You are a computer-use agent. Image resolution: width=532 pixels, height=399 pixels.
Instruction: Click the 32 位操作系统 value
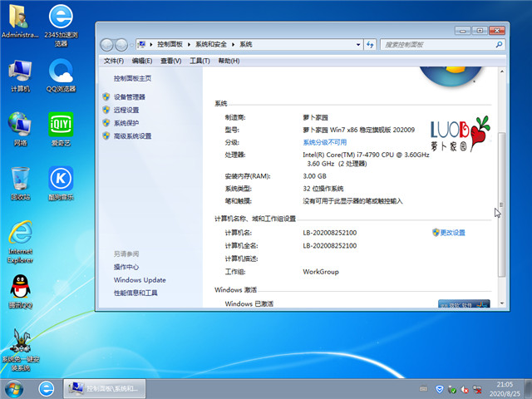coord(323,189)
